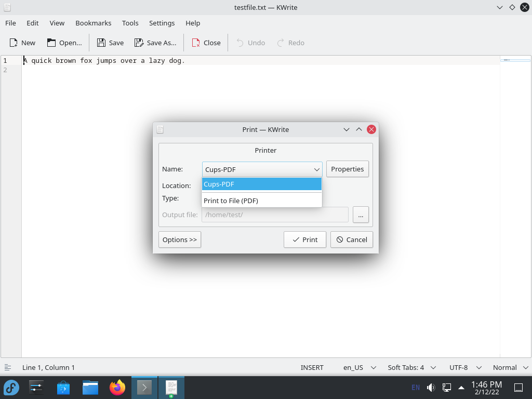532x399 pixels.
Task: Open Dolphin file manager from taskbar
Action: point(90,388)
